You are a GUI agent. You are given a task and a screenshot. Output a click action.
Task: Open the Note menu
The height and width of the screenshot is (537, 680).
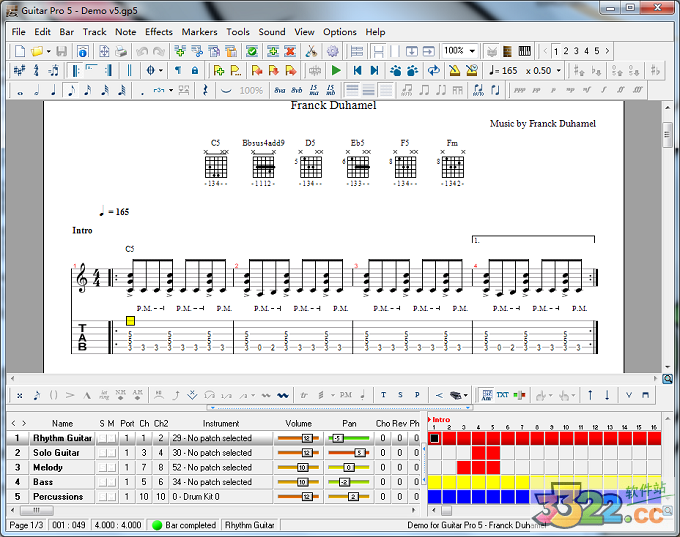coord(126,32)
